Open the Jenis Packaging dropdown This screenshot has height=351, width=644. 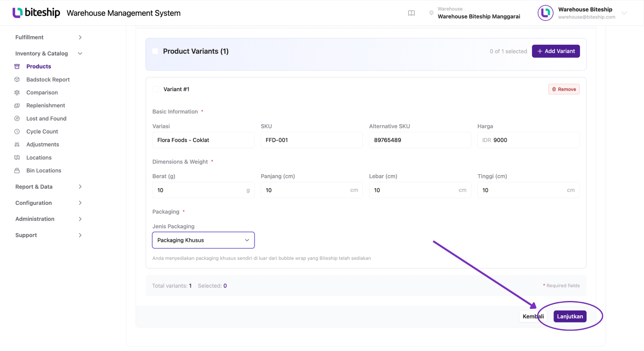[203, 240]
